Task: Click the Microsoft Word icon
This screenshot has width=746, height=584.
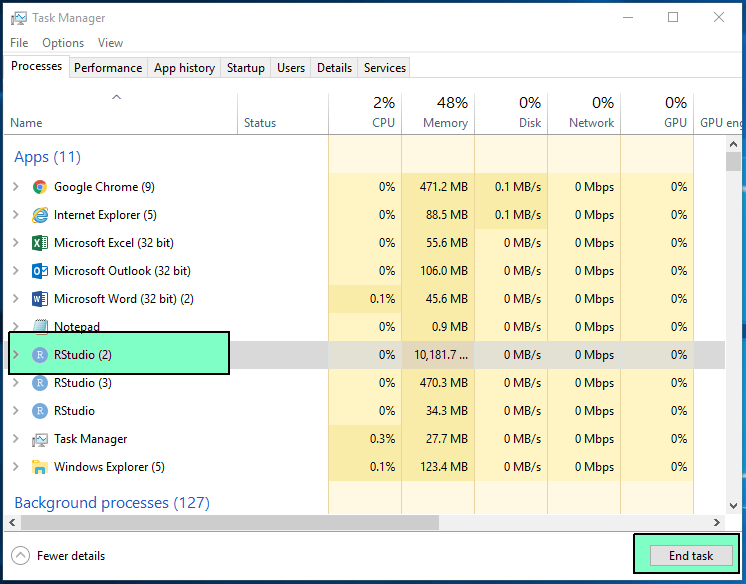Action: [x=40, y=299]
